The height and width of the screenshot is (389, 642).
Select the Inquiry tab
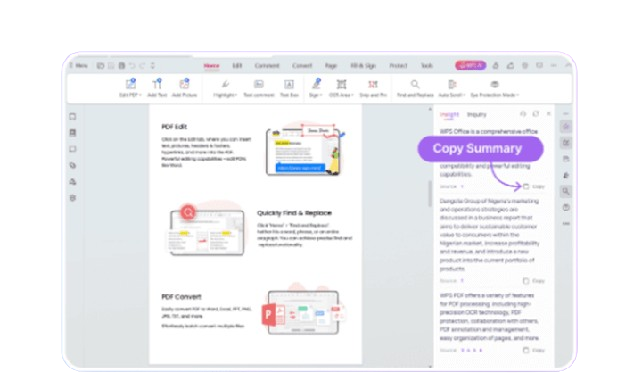pos(477,115)
